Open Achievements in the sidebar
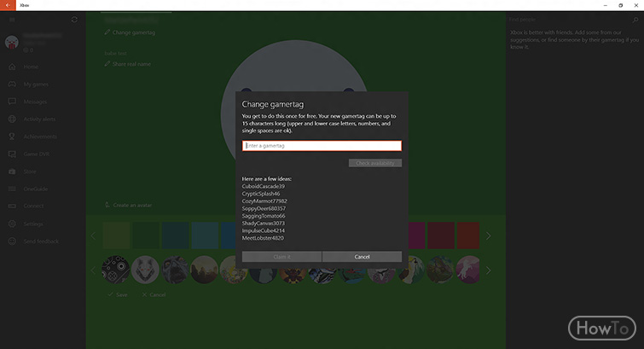The height and width of the screenshot is (349, 644). coord(40,137)
